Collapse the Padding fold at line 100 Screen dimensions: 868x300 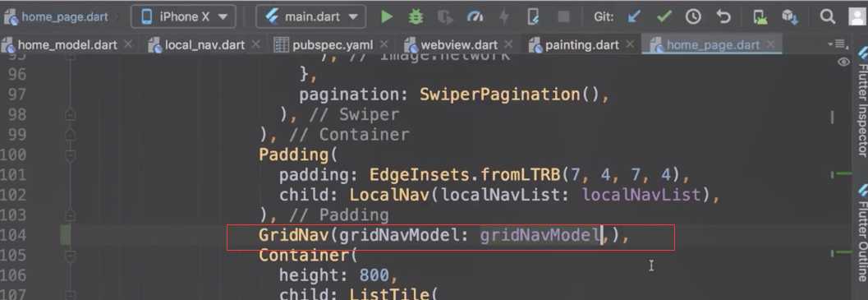[x=71, y=155]
